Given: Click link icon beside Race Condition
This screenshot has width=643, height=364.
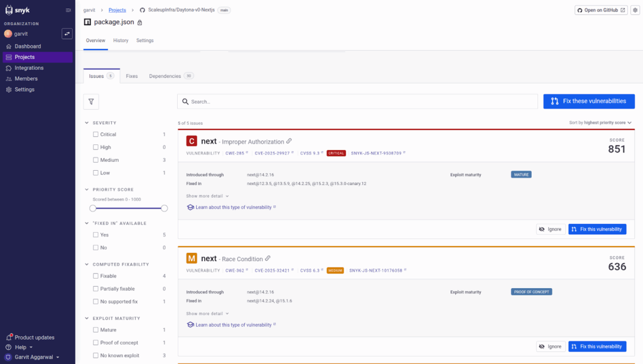Looking at the screenshot, I should coord(267,258).
